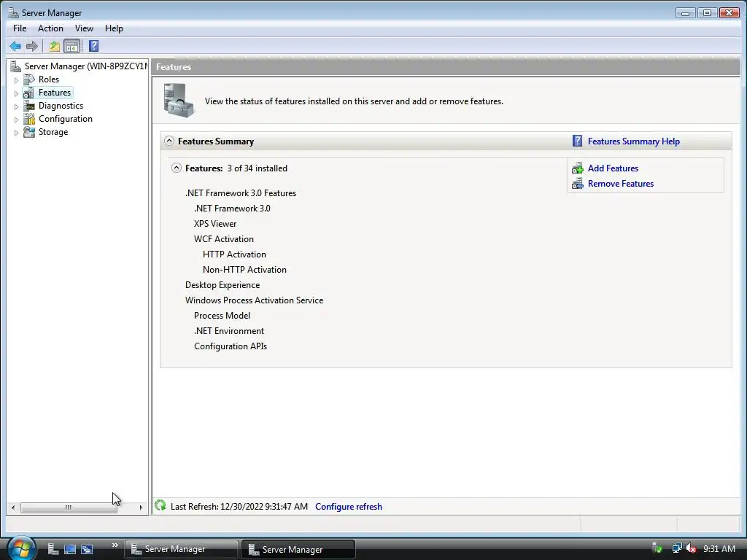This screenshot has height=560, width=747.
Task: Switch to the first Server Manager taskbar button
Action: point(181,549)
